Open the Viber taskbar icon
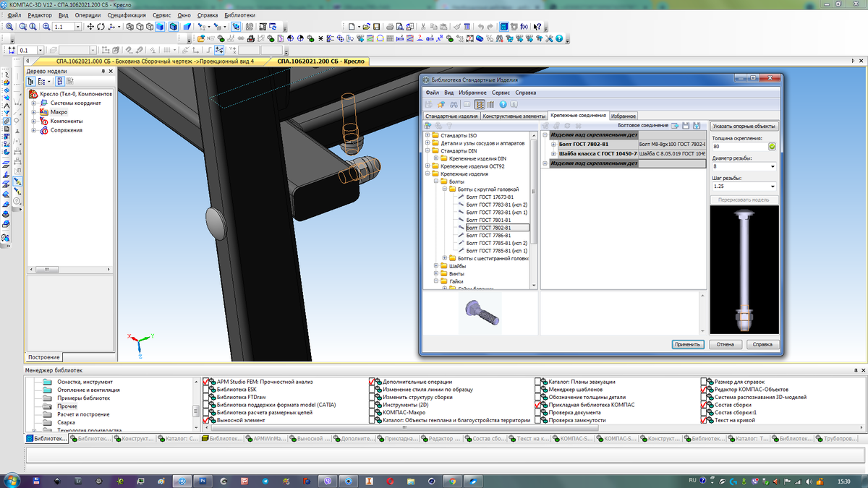868x488 pixels. (x=327, y=480)
